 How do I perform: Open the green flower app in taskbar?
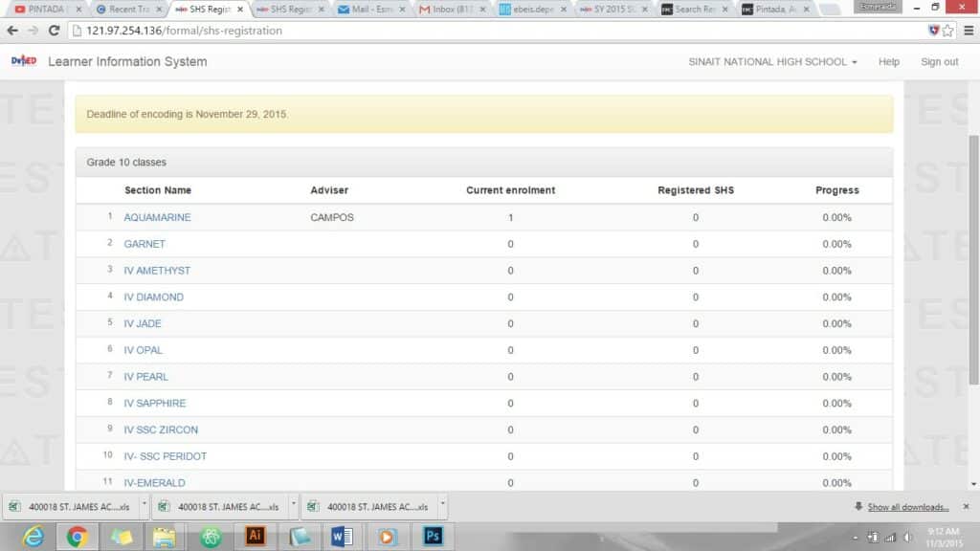pyautogui.click(x=211, y=537)
